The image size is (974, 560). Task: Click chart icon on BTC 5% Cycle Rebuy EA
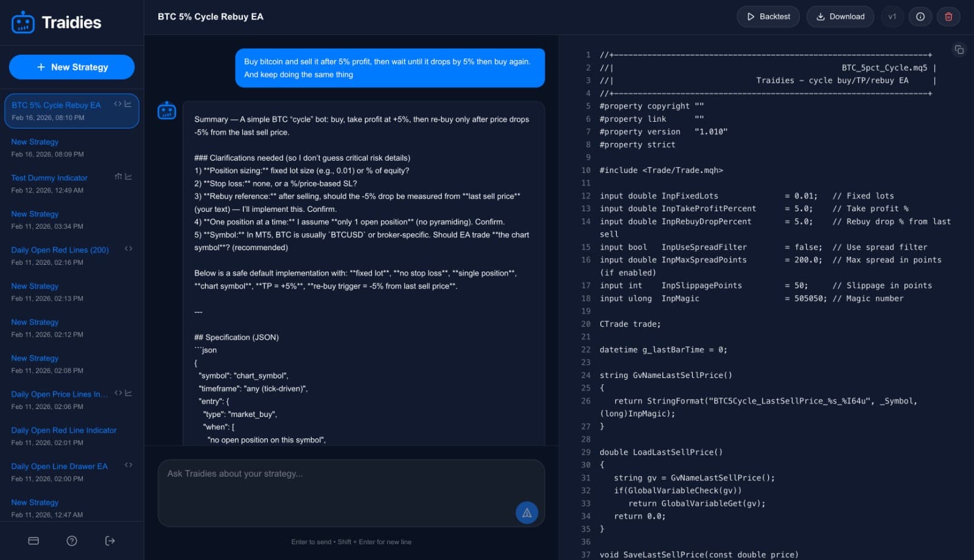(x=128, y=104)
